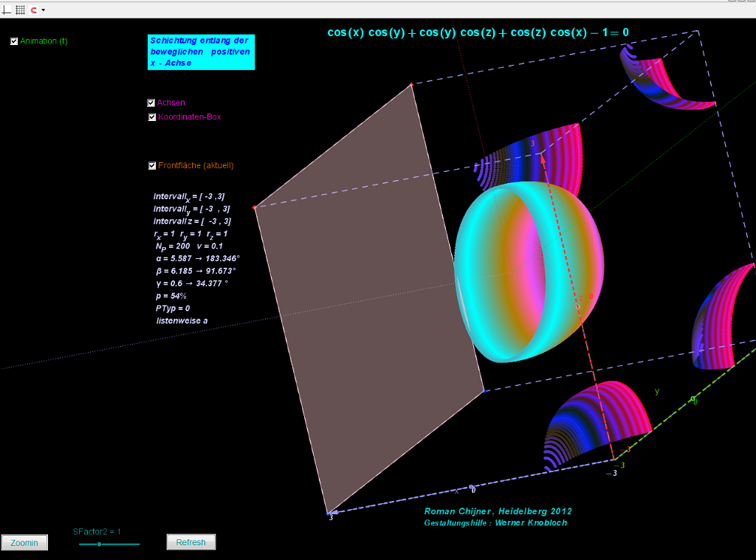Viewport: 756px width, 560px height.
Task: Open the point capturing dropdown arrow
Action: pyautogui.click(x=44, y=10)
